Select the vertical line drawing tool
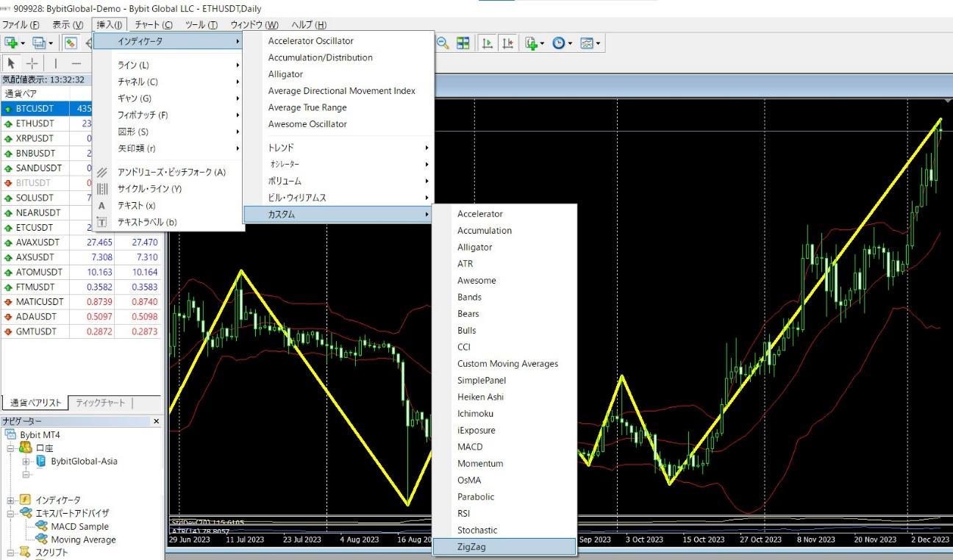The width and height of the screenshot is (953, 560). click(x=55, y=63)
